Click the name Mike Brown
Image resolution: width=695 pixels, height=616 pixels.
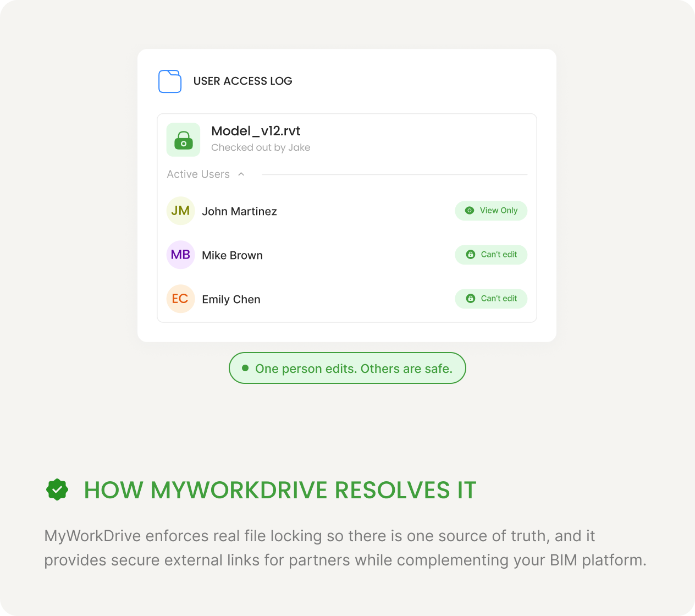[x=232, y=255]
